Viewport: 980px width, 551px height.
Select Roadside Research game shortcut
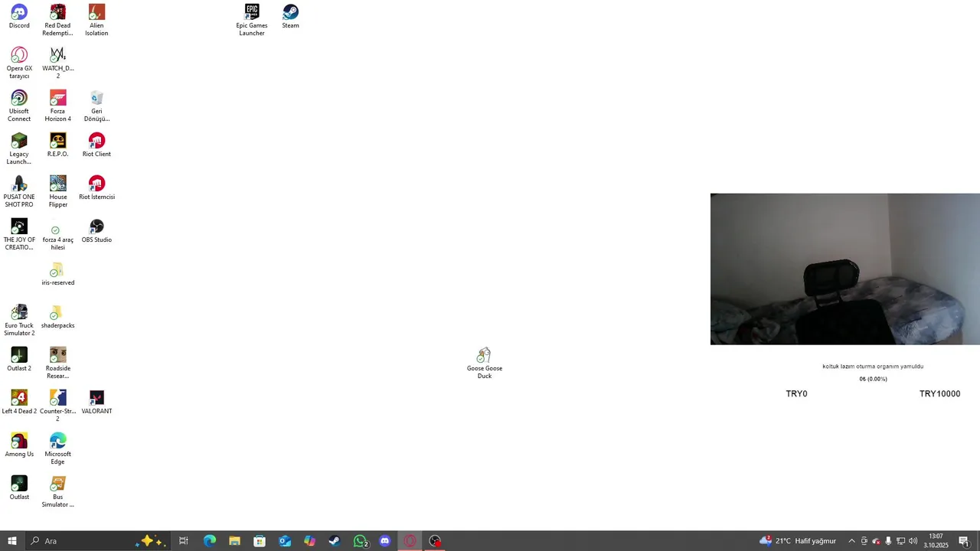[x=57, y=364]
